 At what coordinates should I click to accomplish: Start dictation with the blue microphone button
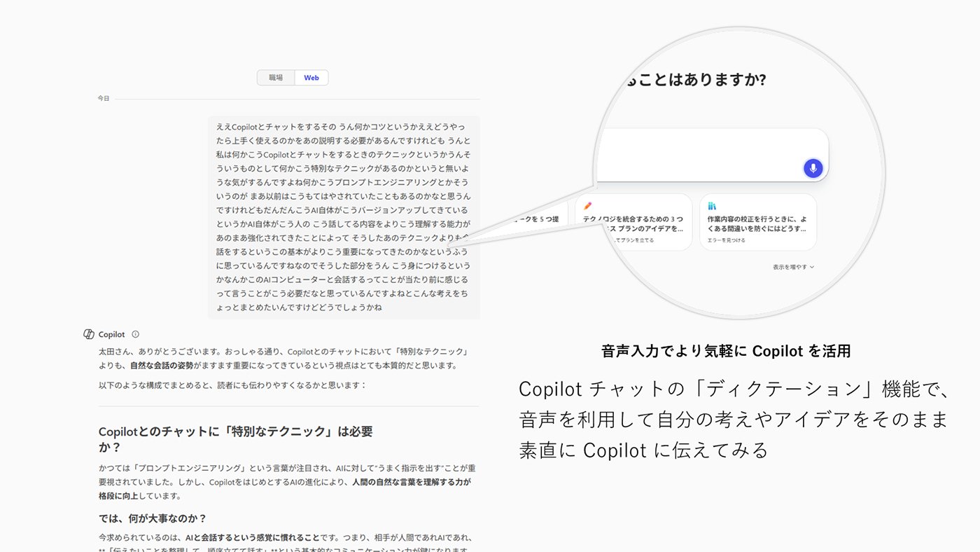[x=813, y=168]
